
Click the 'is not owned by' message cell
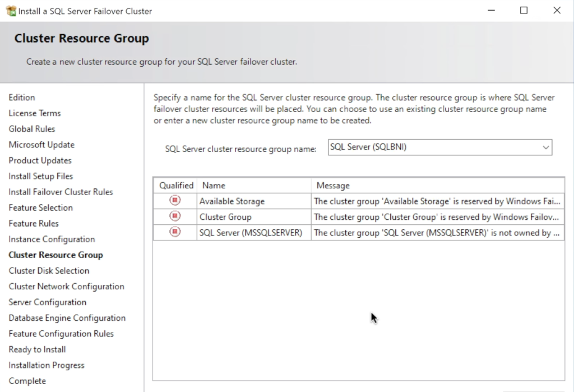pos(438,233)
